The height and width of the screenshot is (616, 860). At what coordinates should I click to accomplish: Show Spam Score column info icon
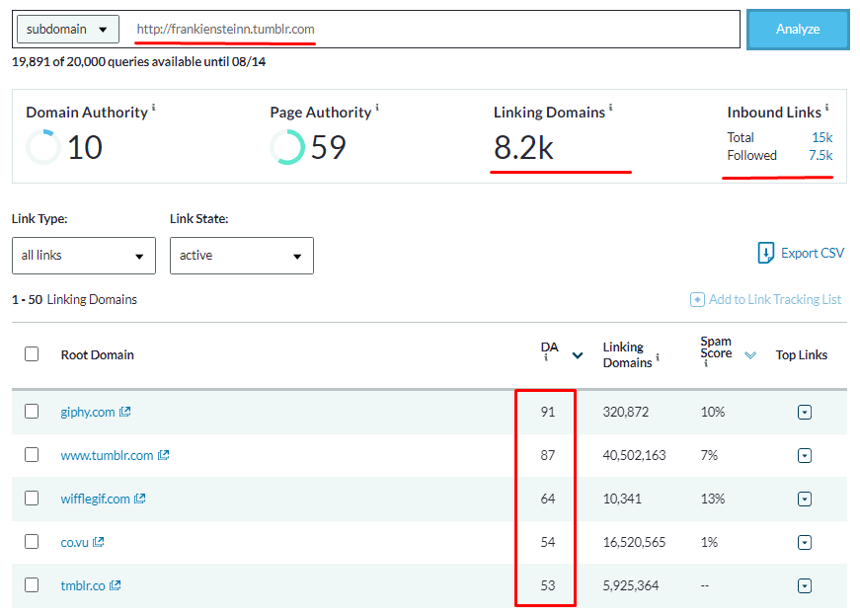click(706, 363)
